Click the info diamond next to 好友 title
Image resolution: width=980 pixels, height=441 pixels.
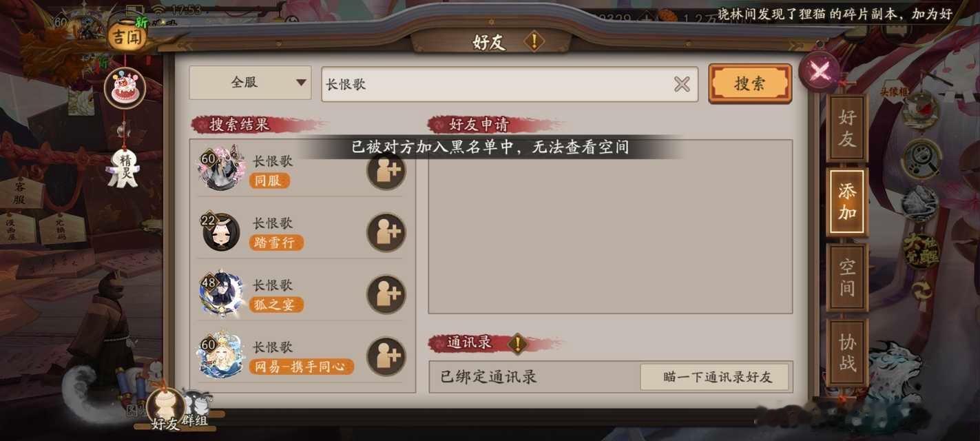[x=534, y=41]
